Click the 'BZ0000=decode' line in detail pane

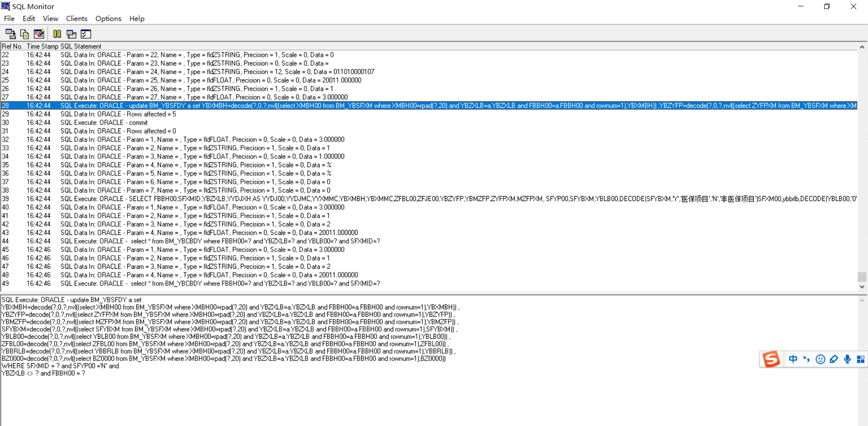(x=224, y=359)
